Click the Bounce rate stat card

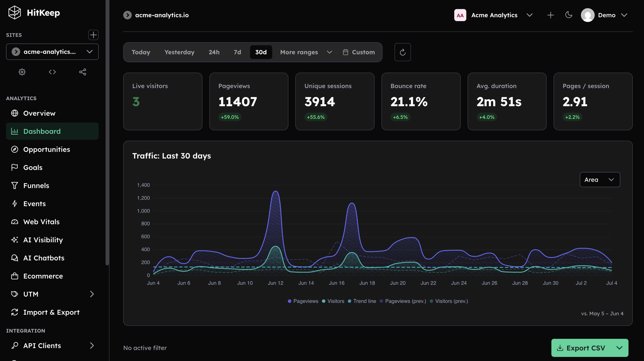click(x=421, y=101)
